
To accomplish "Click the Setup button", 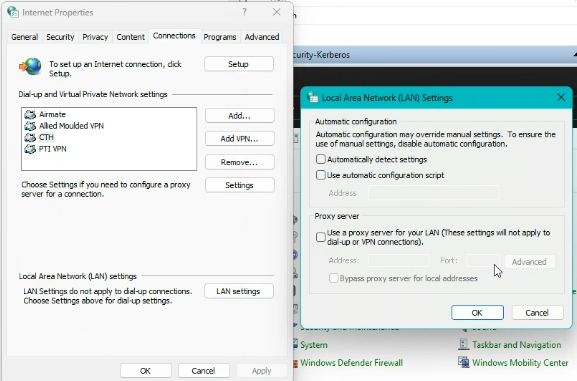I will [x=238, y=64].
